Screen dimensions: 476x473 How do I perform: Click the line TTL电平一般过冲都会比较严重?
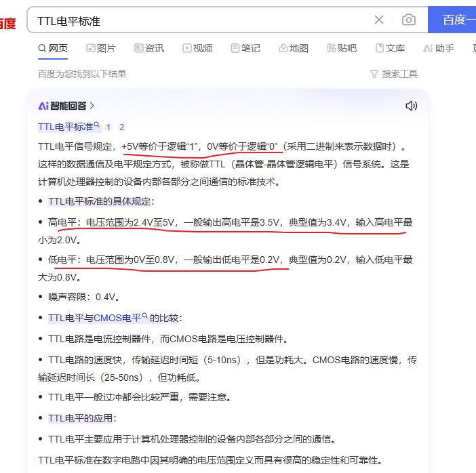click(139, 397)
